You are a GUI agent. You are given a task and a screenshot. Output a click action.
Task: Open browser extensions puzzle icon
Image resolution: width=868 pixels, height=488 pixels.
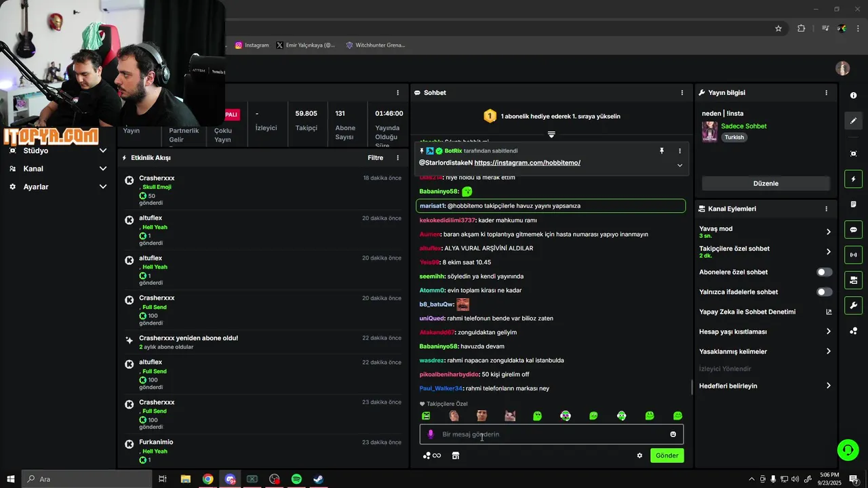802,28
